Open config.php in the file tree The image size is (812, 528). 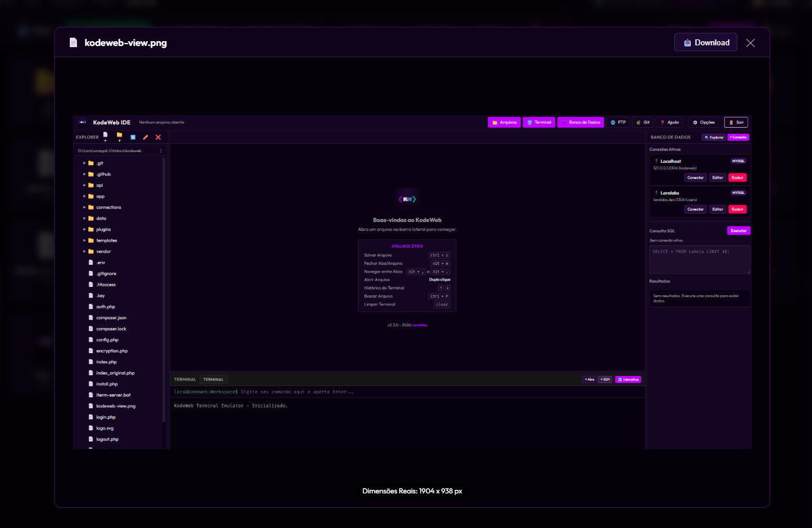coord(107,339)
